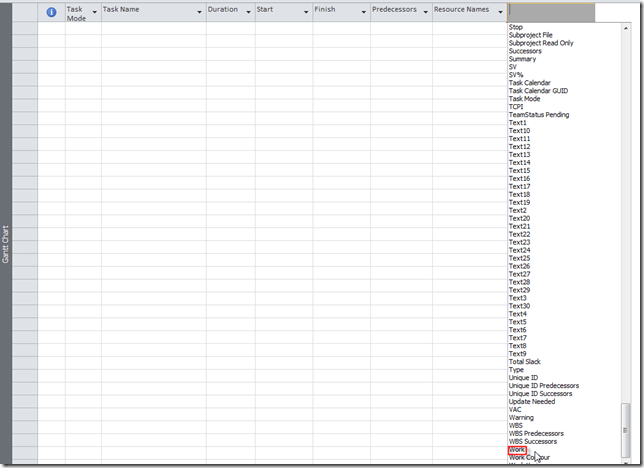This screenshot has height=468, width=644.
Task: Click the Gantt Chart vertical view label
Action: tap(6, 243)
